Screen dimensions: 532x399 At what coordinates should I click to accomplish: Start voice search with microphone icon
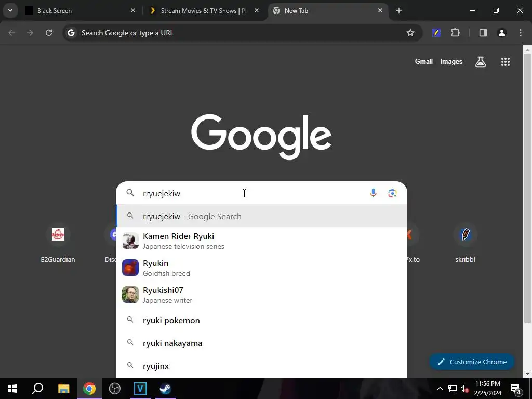[373, 193]
